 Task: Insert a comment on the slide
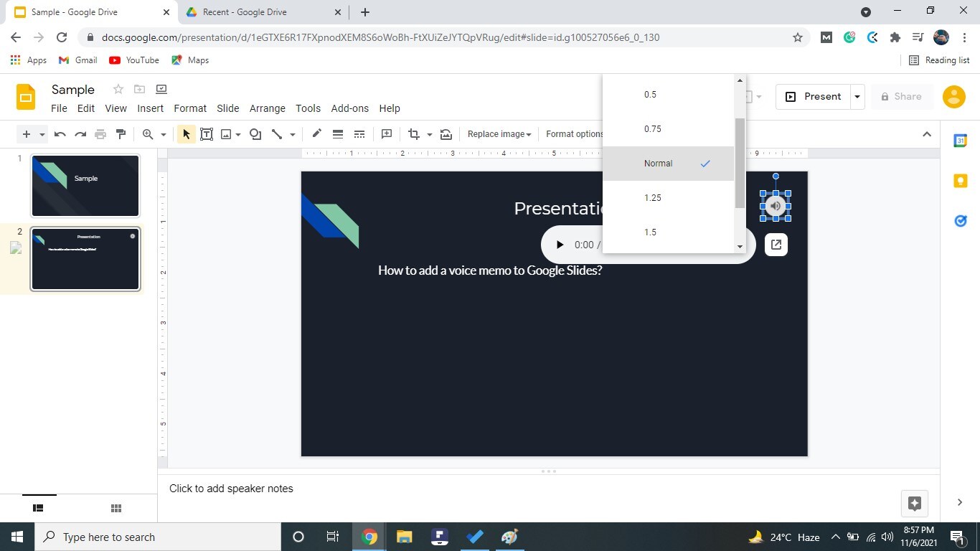coord(386,134)
